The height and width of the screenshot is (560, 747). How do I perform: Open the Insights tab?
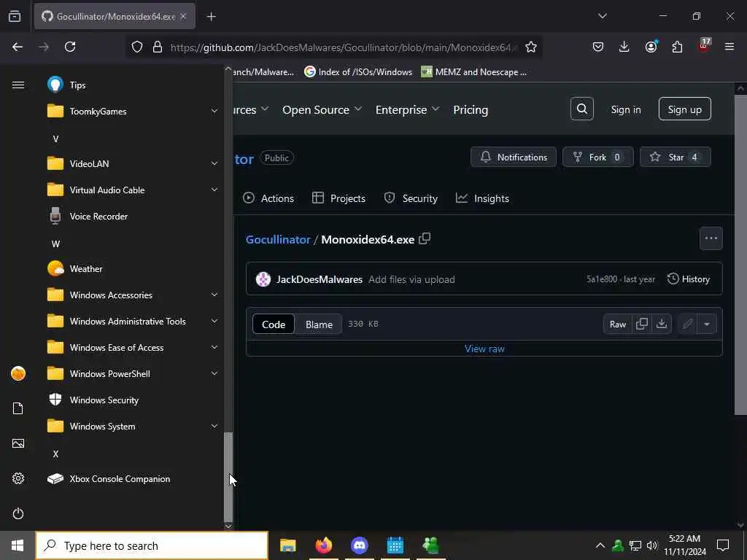pyautogui.click(x=482, y=198)
